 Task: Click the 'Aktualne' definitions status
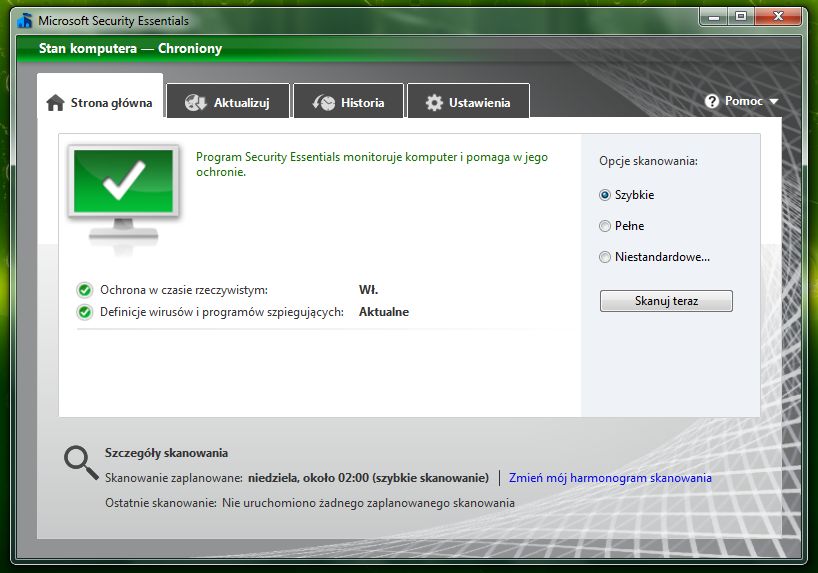click(384, 312)
